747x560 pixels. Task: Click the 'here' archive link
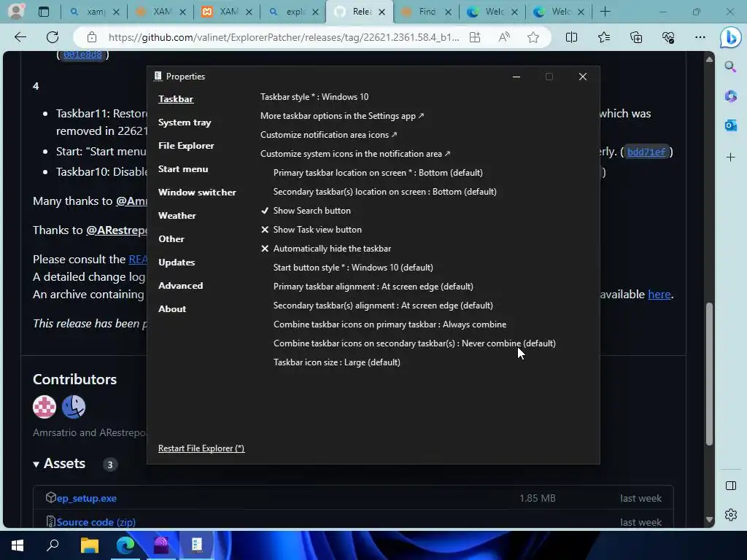(659, 295)
